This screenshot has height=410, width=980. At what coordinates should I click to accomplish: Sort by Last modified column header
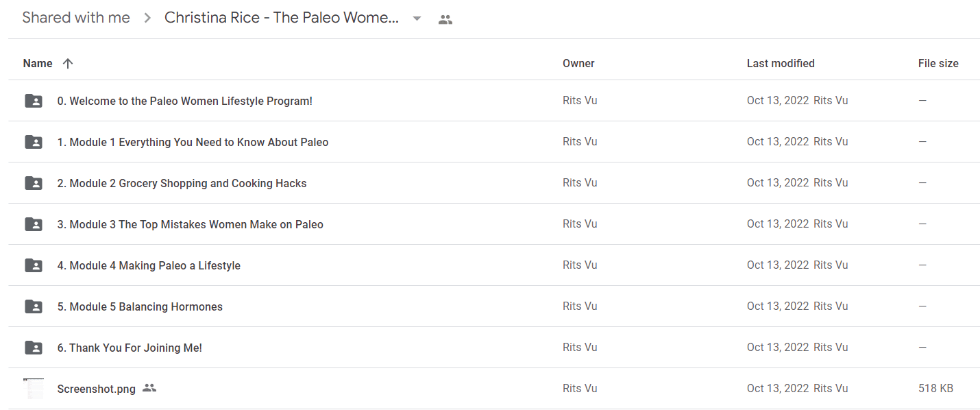point(781,63)
